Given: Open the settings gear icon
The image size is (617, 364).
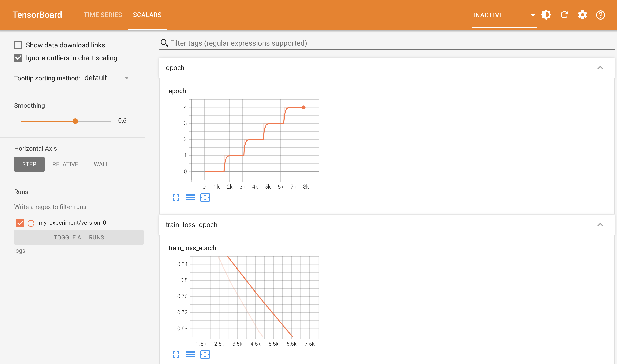Looking at the screenshot, I should click(582, 15).
